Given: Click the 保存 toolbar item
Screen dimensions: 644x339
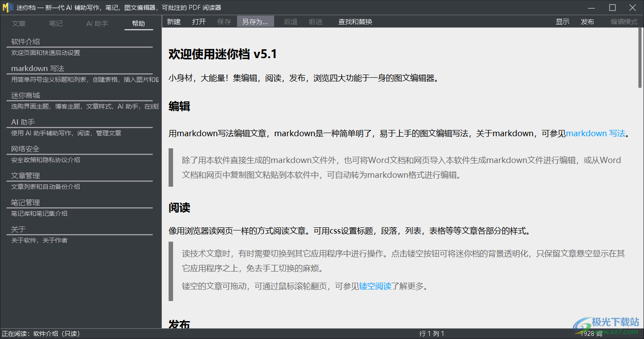Looking at the screenshot, I should [x=224, y=21].
